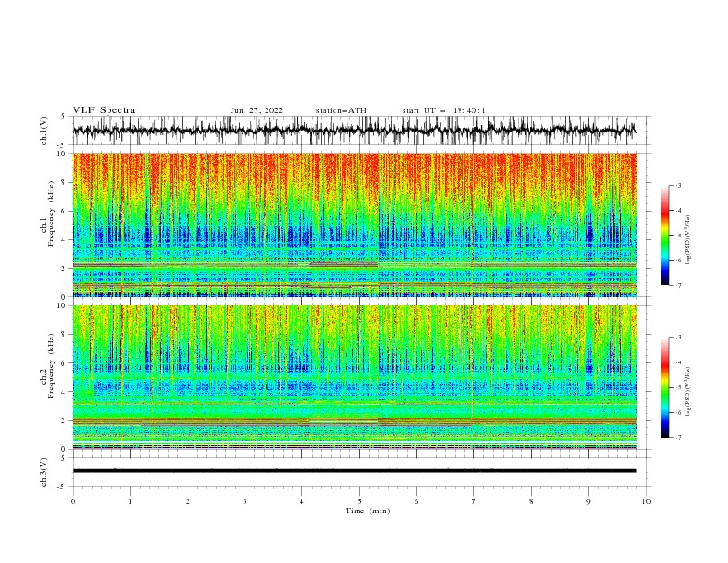Screen dimensions: 728x563
Task: Click the "-3" tick on the ch.1 color bar
Action: [677, 185]
